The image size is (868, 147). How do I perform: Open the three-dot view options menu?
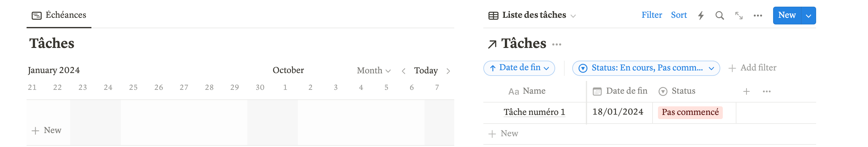758,16
